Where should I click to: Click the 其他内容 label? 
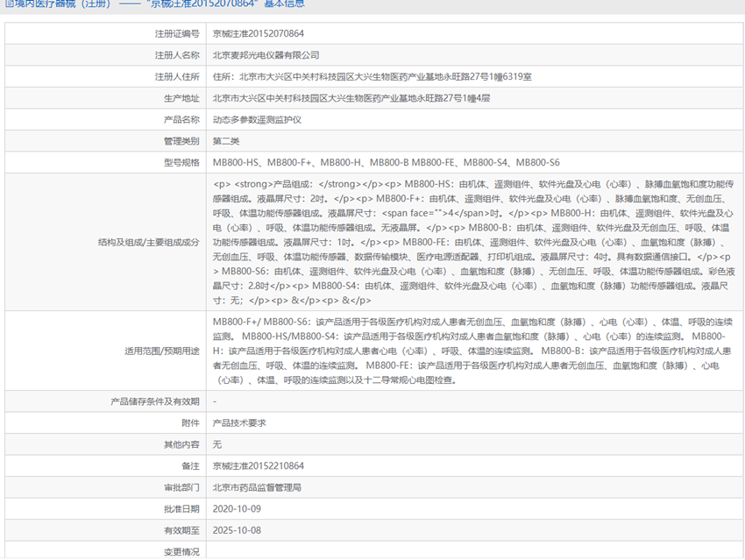point(181,444)
